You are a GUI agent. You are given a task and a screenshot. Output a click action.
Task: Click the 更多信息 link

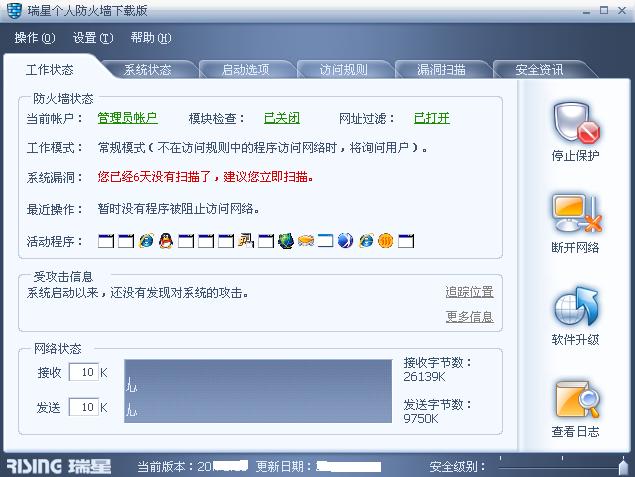469,317
